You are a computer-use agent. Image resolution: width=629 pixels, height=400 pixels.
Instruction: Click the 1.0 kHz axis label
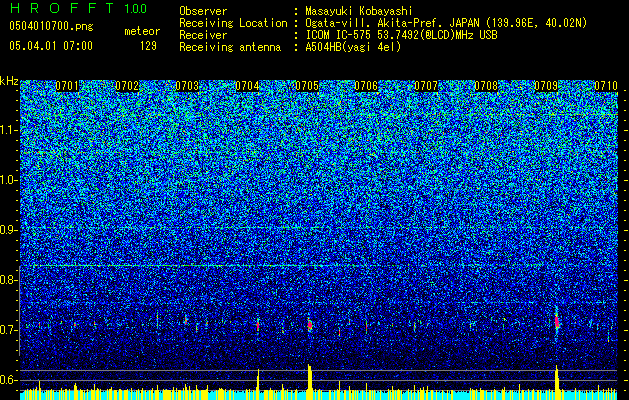[8, 180]
